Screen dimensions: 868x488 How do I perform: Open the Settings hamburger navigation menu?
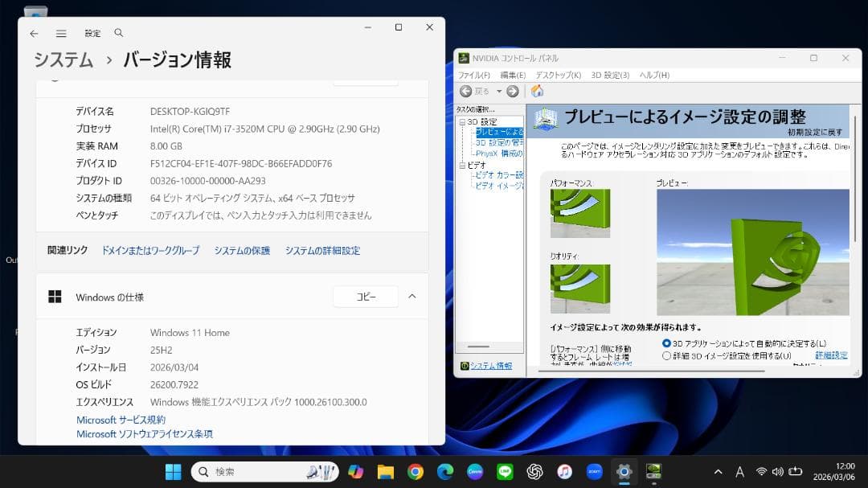pos(61,34)
